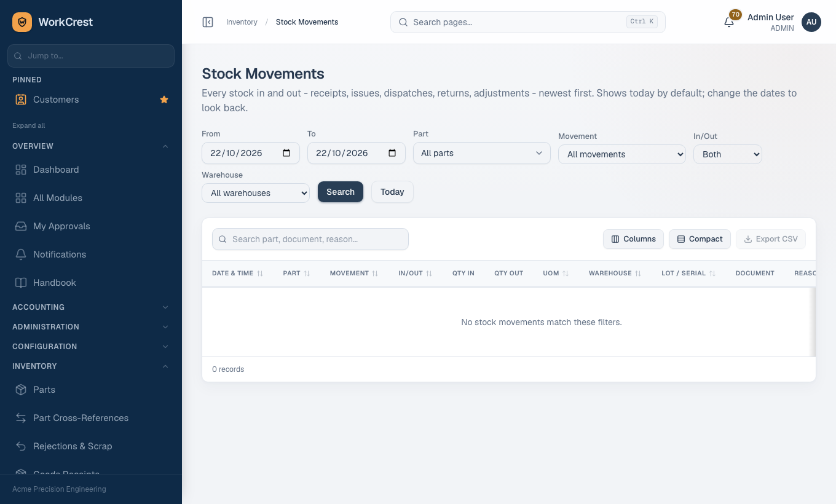Viewport: 836px width, 504px height.
Task: Sort by In/Out column arrows
Action: pos(429,274)
